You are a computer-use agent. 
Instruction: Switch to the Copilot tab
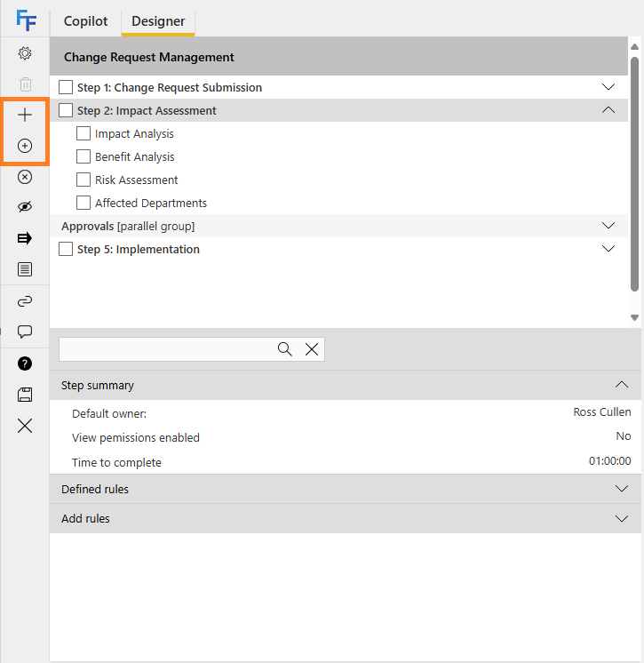[x=86, y=21]
